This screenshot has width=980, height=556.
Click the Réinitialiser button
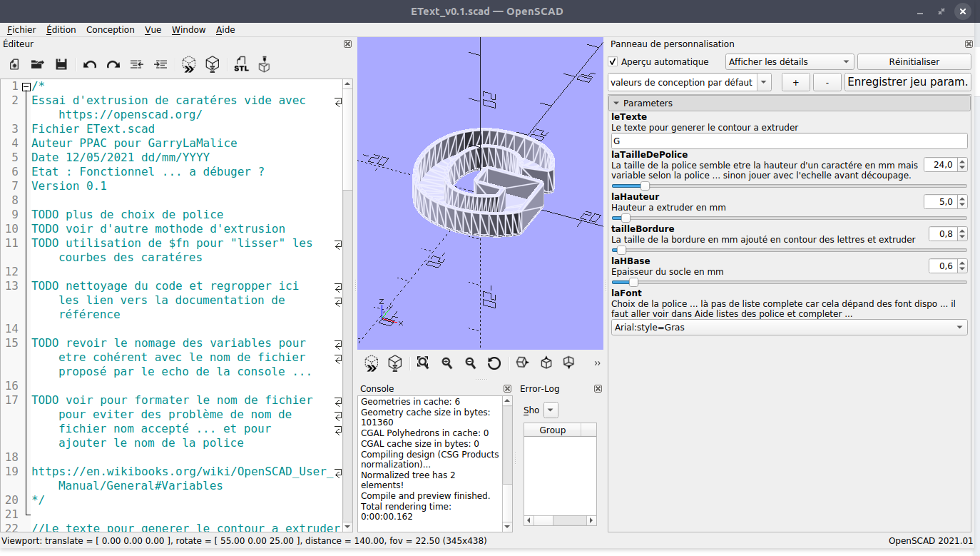coord(914,62)
